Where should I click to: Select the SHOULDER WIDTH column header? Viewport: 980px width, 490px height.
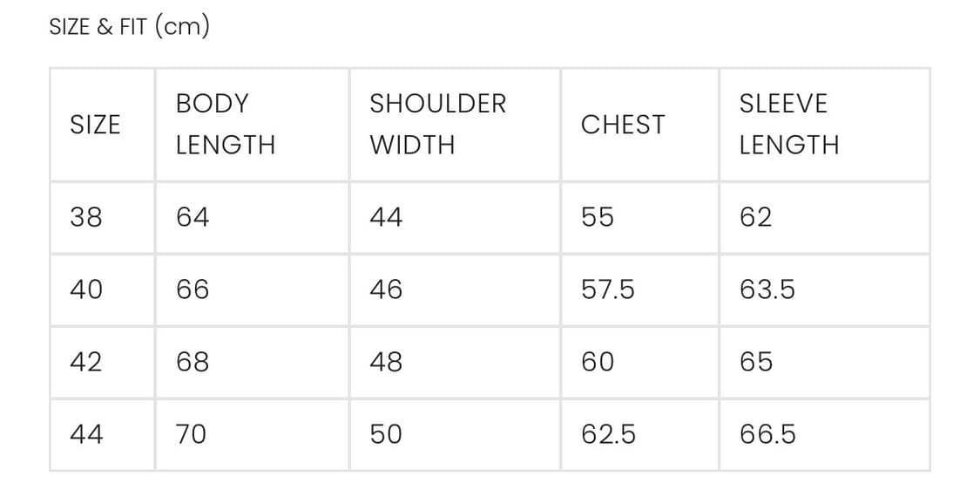pyautogui.click(x=437, y=124)
